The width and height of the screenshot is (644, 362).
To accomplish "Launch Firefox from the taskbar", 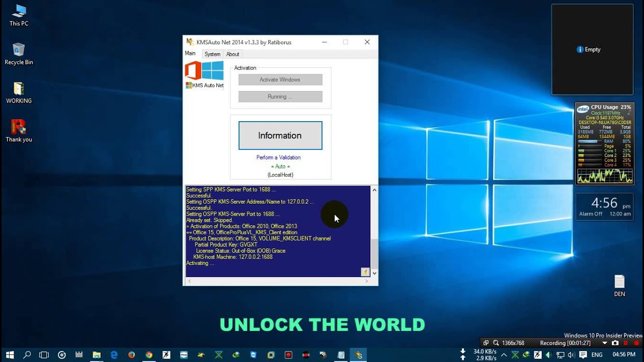I will [x=131, y=355].
